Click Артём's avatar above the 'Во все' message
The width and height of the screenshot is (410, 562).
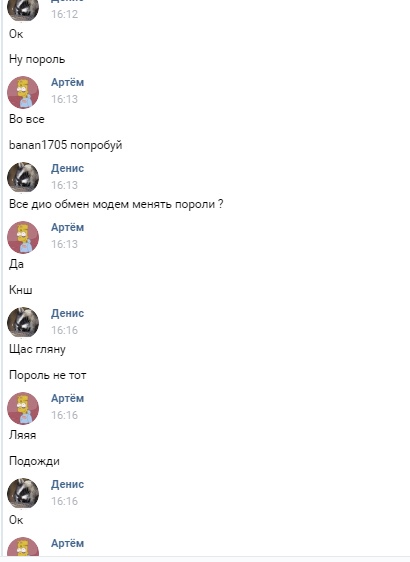[23, 92]
